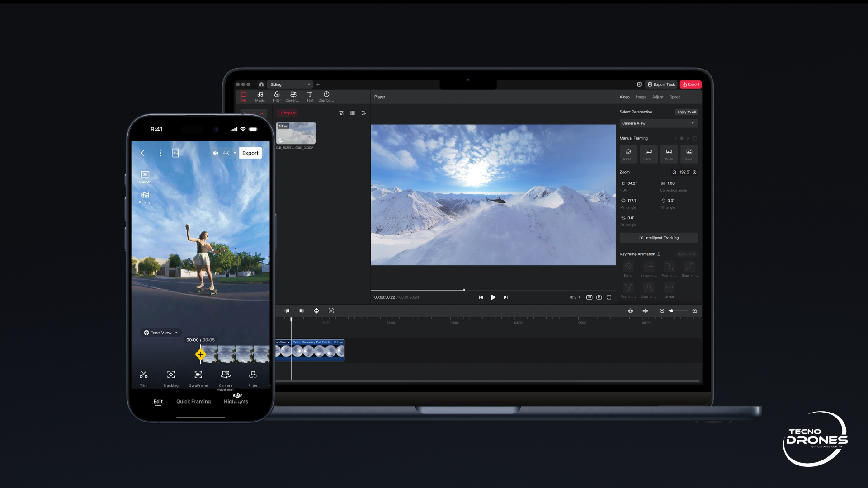Image resolution: width=868 pixels, height=488 pixels.
Task: Expand the Free View selector on phone
Action: [160, 333]
